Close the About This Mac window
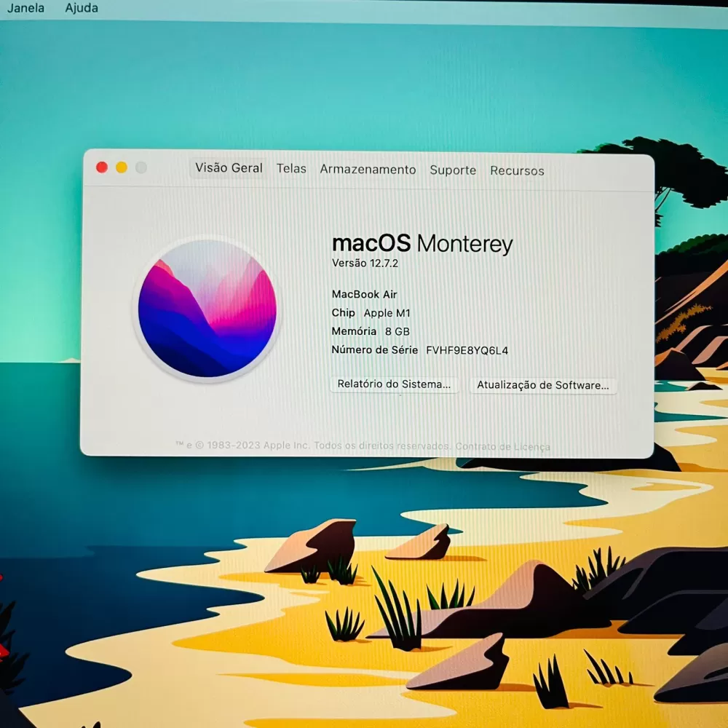The image size is (728, 728). pyautogui.click(x=102, y=167)
